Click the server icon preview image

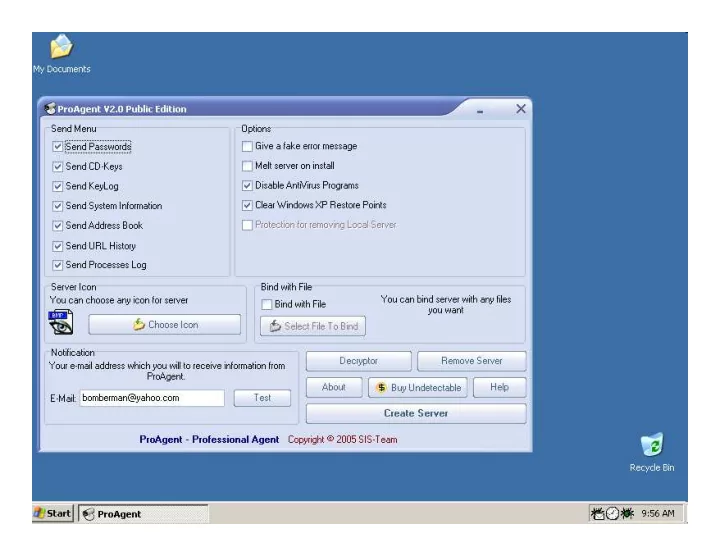point(61,322)
